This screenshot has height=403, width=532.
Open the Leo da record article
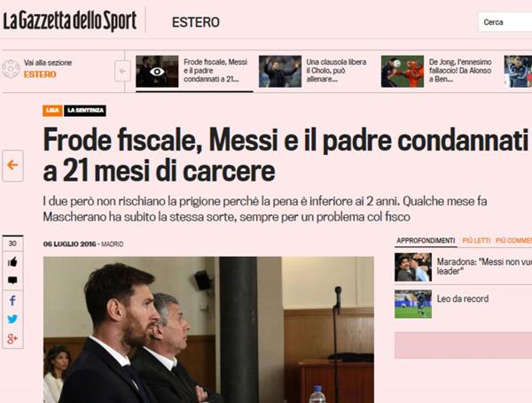tap(463, 299)
